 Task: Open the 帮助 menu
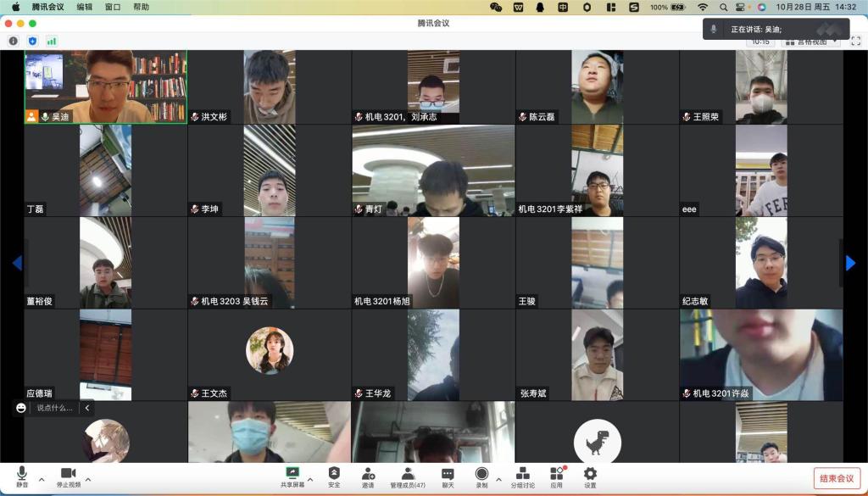click(x=142, y=7)
